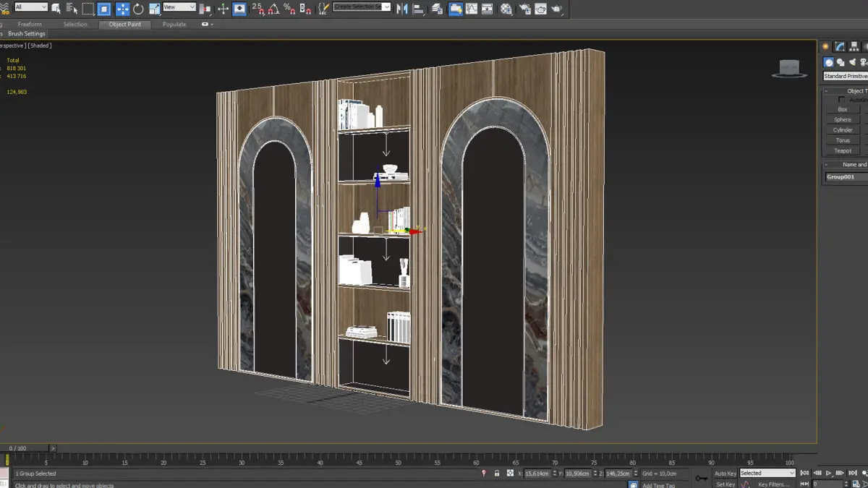The width and height of the screenshot is (868, 488).
Task: Open Curve Editor from toolbar
Action: [472, 9]
